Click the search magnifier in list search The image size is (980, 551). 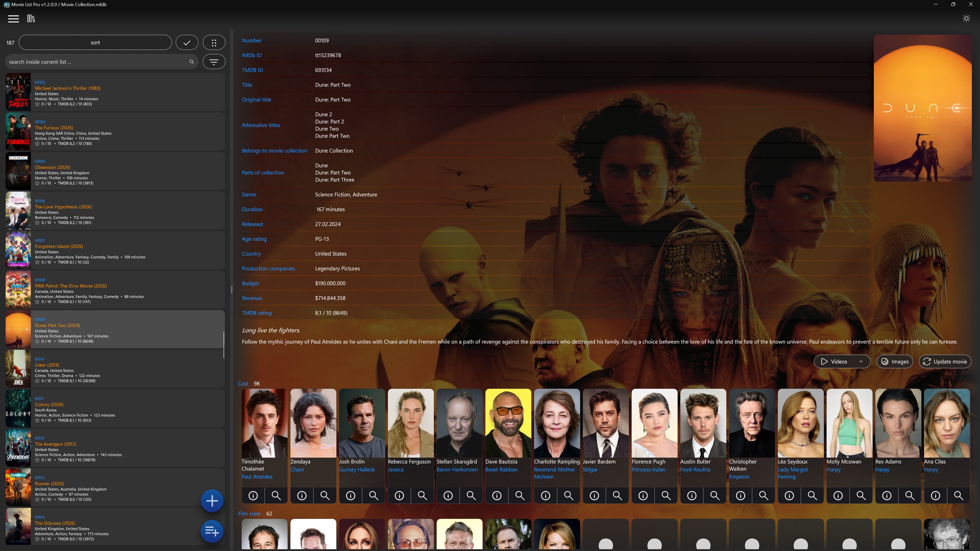click(x=191, y=61)
